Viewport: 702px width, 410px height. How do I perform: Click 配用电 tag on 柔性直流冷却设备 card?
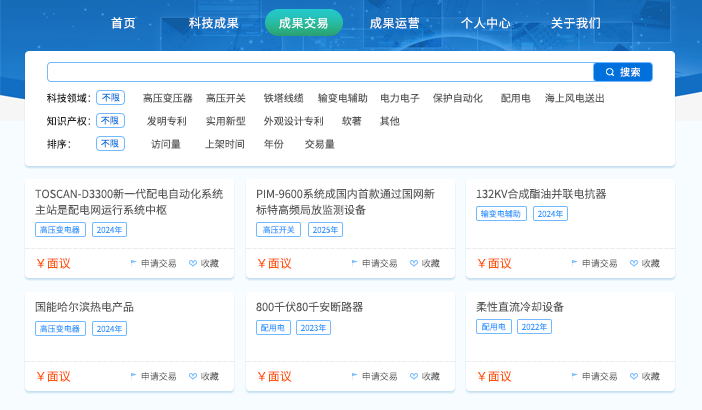[494, 327]
